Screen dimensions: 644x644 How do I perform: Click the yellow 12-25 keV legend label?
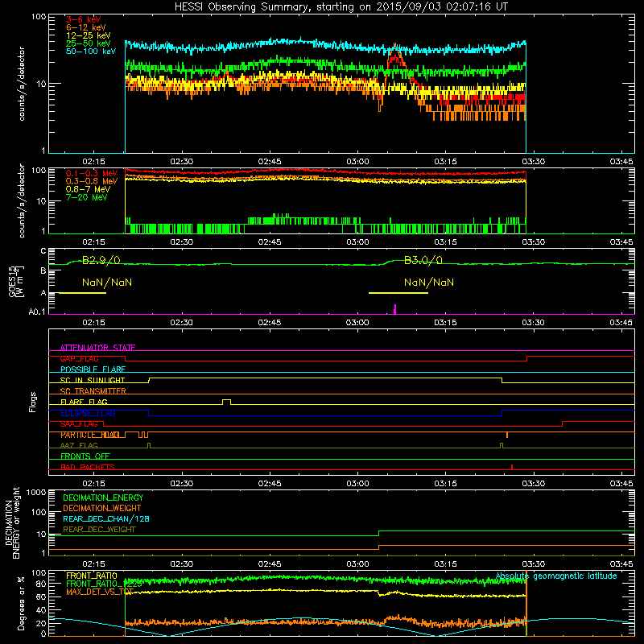click(x=89, y=35)
